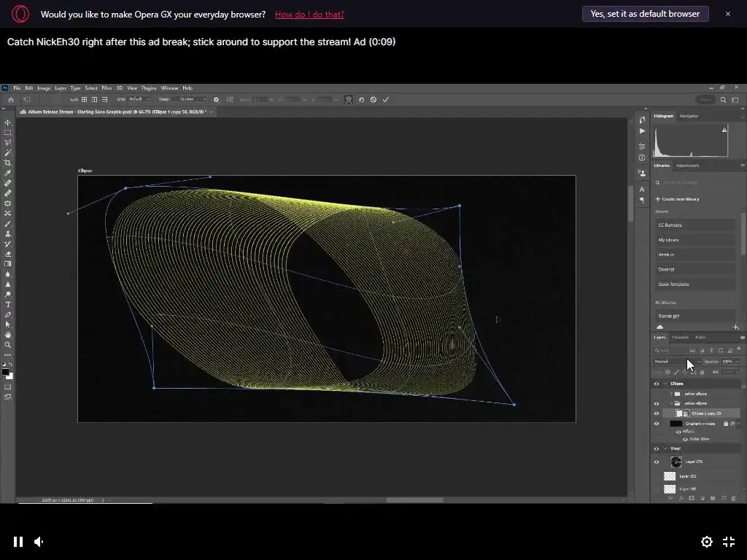Reset the warp with undo arrow
This screenshot has height=560, width=747.
361,99
